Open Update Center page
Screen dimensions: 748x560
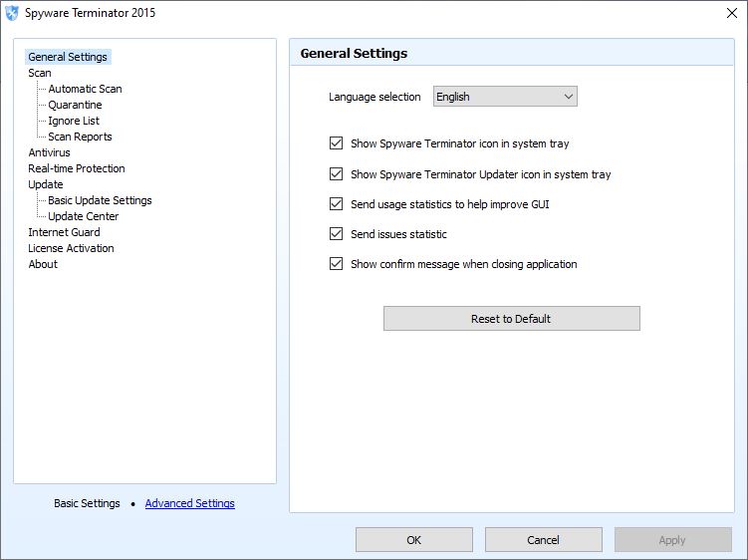(83, 216)
